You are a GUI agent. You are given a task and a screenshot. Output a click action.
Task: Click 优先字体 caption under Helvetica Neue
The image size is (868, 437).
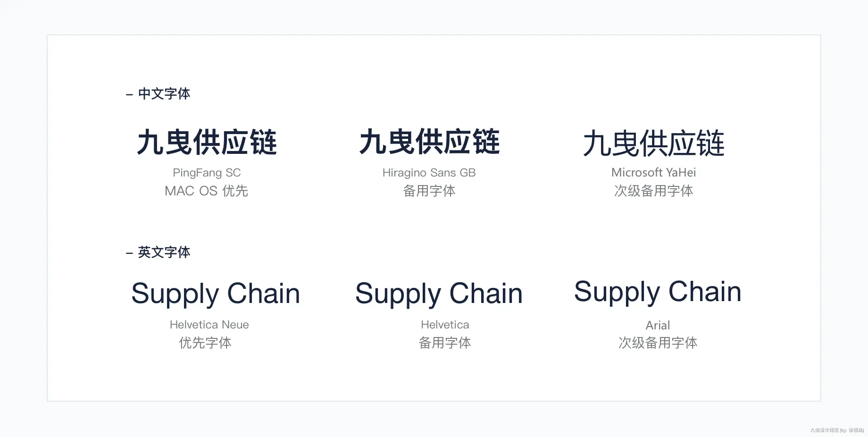[205, 343]
